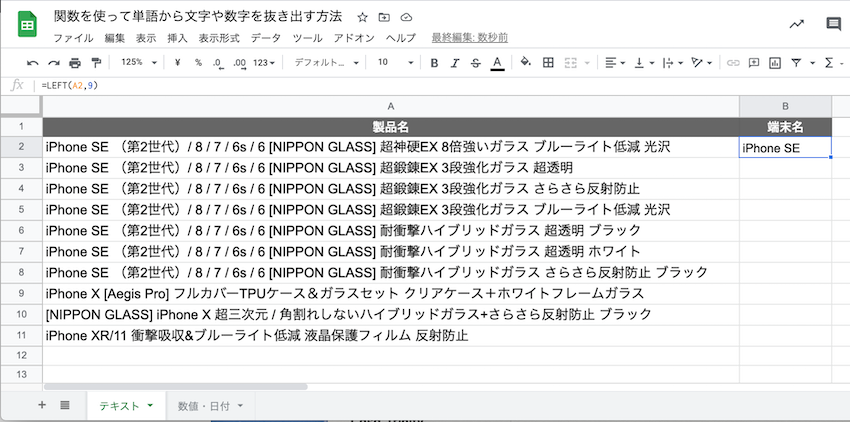This screenshot has width=850, height=422.
Task: Click the 最終編集: 数秒前 link
Action: click(x=469, y=38)
